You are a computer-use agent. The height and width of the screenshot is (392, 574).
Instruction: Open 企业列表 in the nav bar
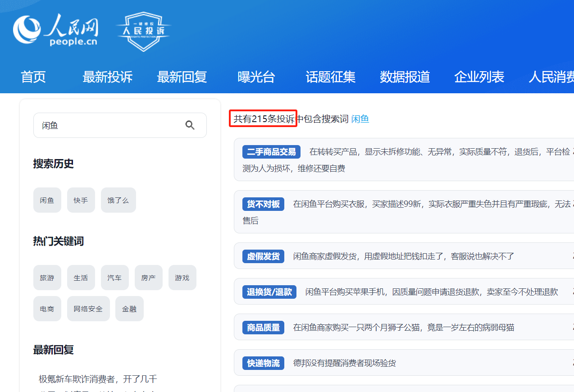click(479, 77)
